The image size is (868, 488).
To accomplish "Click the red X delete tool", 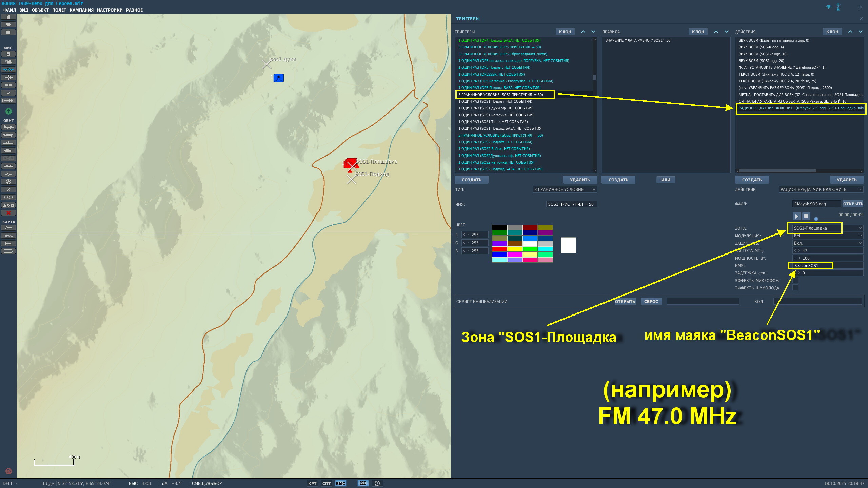I will pos(8,213).
